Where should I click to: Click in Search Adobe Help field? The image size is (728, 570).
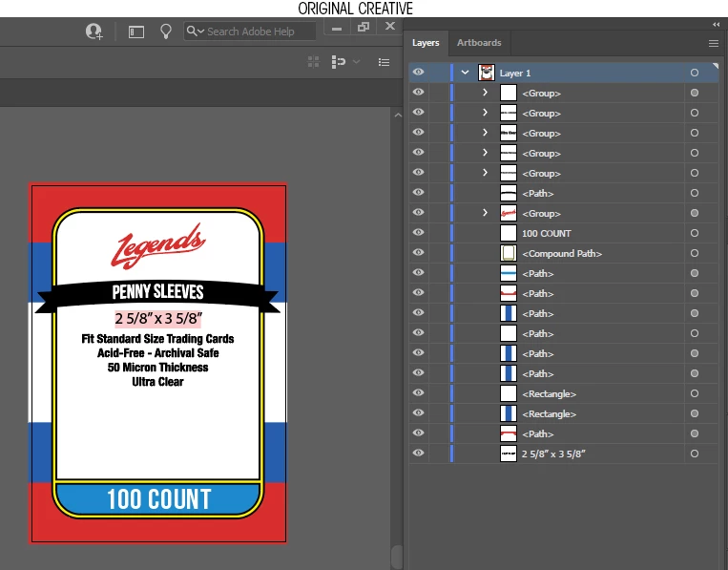coord(250,32)
